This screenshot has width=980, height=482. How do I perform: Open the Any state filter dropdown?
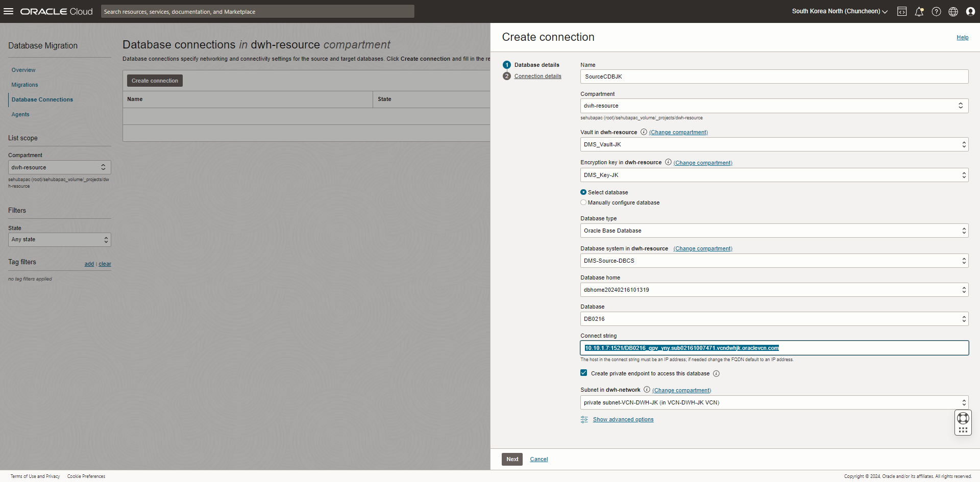click(x=59, y=240)
